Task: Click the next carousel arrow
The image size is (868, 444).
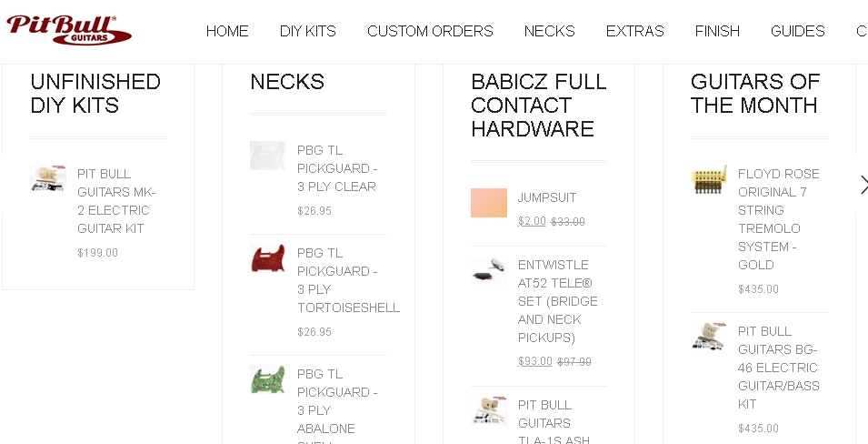Action: (x=862, y=185)
